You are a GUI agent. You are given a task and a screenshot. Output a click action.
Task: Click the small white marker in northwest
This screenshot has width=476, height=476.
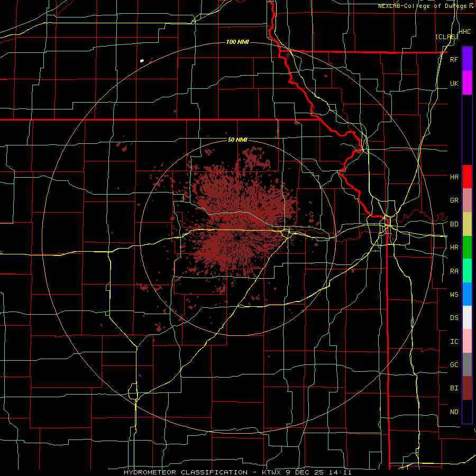[142, 61]
